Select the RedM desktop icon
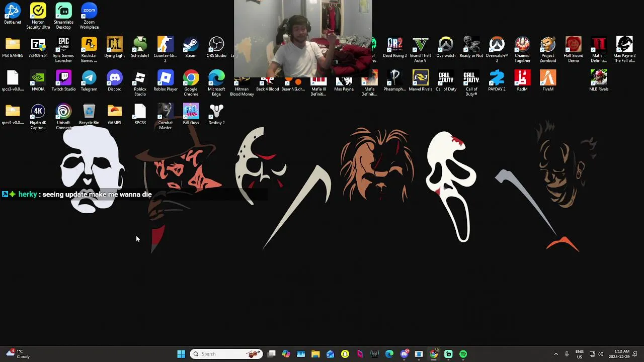The image size is (644, 362). point(522,81)
